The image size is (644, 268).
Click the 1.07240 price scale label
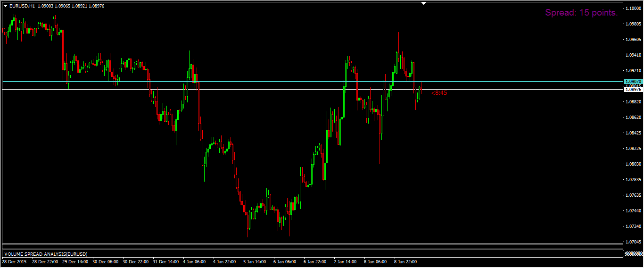point(634,226)
